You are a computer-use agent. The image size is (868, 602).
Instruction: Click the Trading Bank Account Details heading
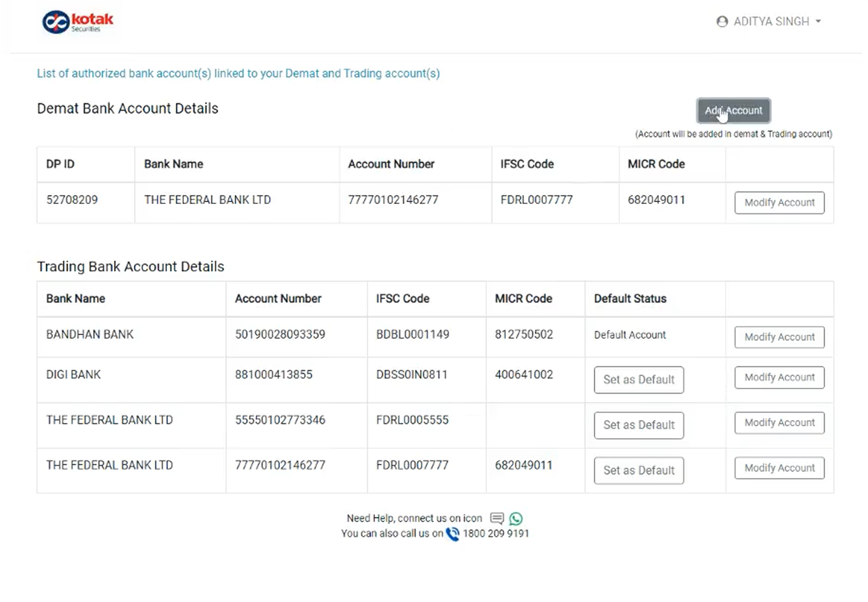(x=130, y=266)
